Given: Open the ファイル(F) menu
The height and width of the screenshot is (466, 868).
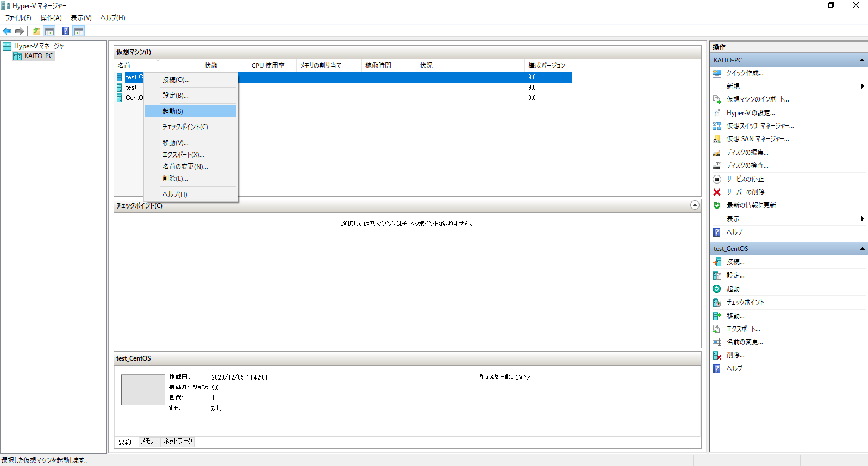Looking at the screenshot, I should pos(18,18).
